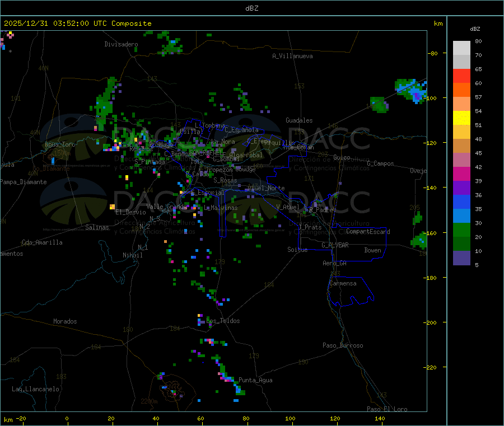Click the x-axis tick label 60
Screen dimensions: 504x426
click(x=200, y=418)
